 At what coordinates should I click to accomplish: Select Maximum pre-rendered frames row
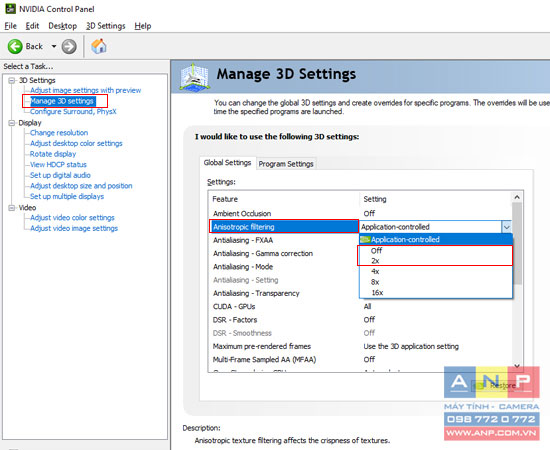361,347
